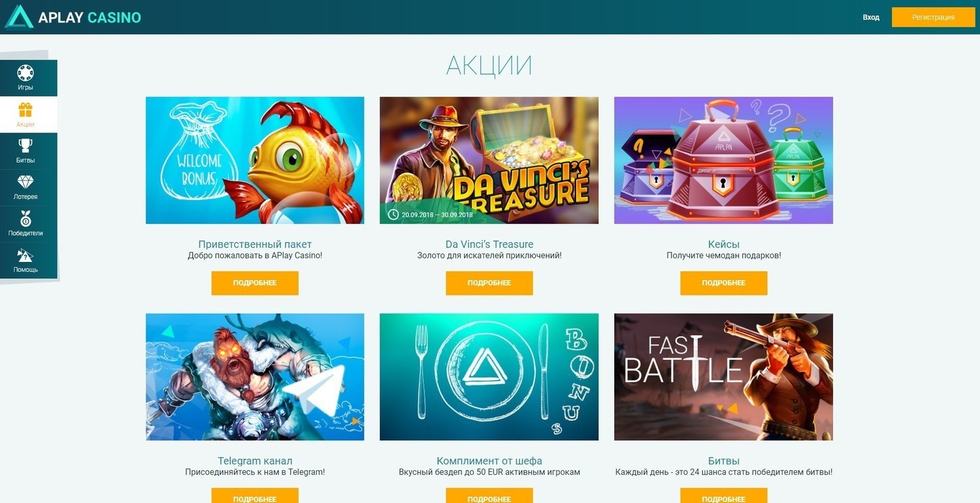
Task: Open the Da Vinci's Treasure banner image
Action: pyautogui.click(x=489, y=161)
